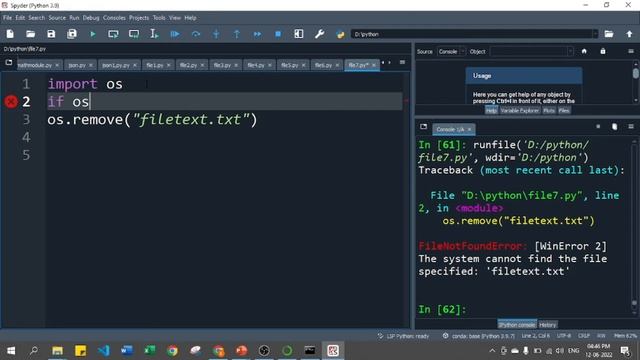
Task: Open the Tools menu
Action: pyautogui.click(x=159, y=18)
